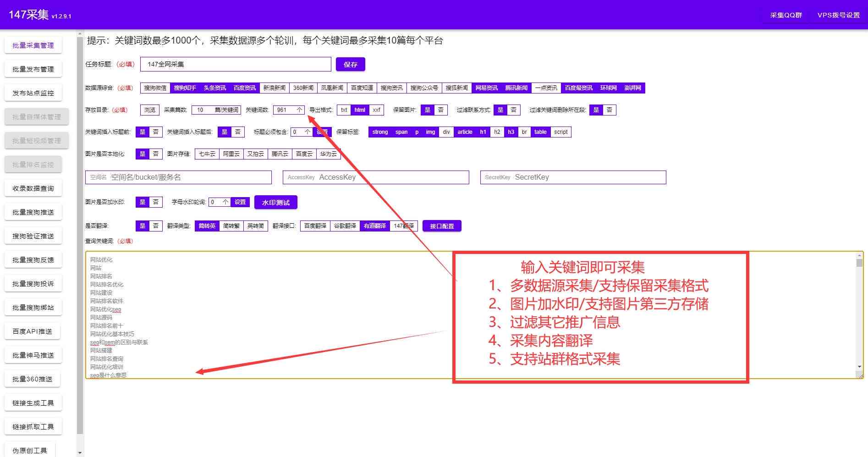Enable the 新浪新闻 data source

point(275,88)
